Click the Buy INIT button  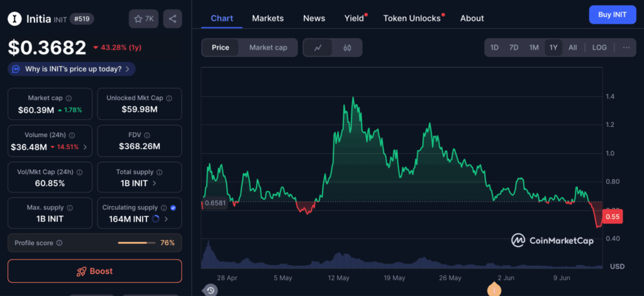[x=612, y=14]
